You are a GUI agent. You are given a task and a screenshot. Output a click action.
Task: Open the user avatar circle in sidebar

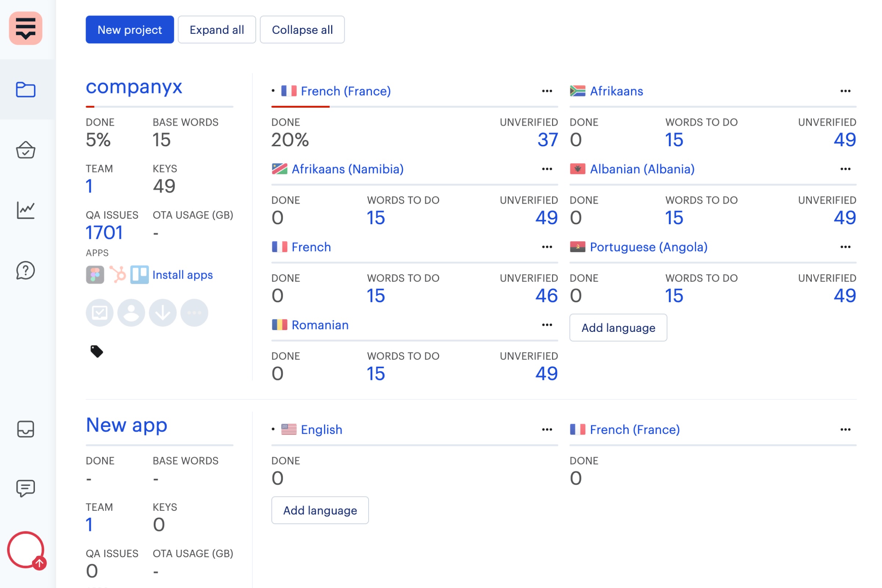tap(25, 550)
